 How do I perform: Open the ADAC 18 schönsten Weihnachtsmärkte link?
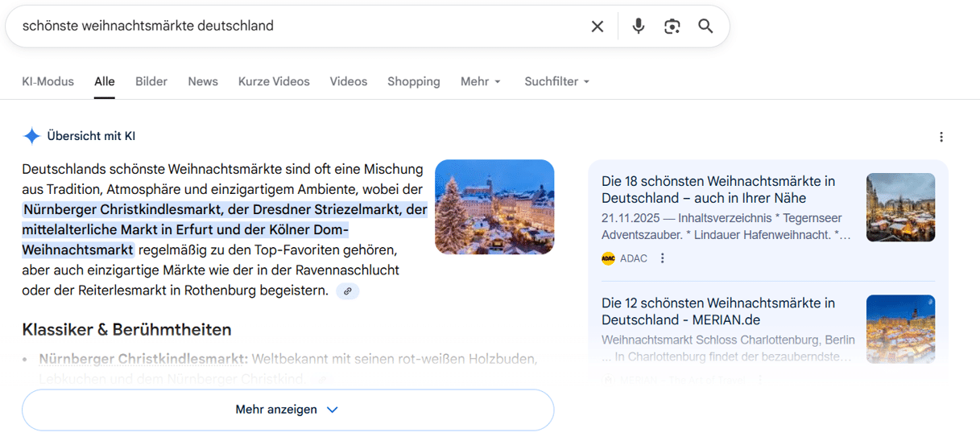[718, 190]
